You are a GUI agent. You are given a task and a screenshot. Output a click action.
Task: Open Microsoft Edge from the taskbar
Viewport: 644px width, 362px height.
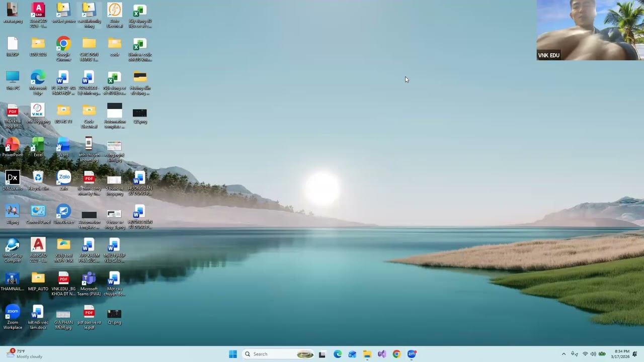[x=338, y=354]
